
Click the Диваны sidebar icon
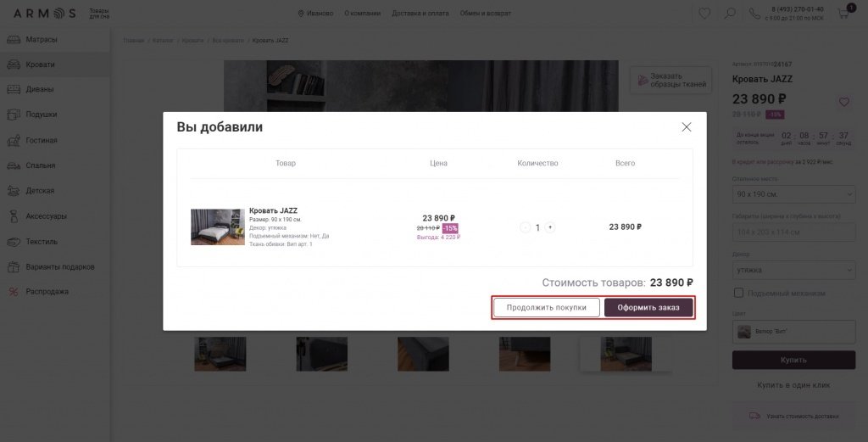(x=14, y=89)
